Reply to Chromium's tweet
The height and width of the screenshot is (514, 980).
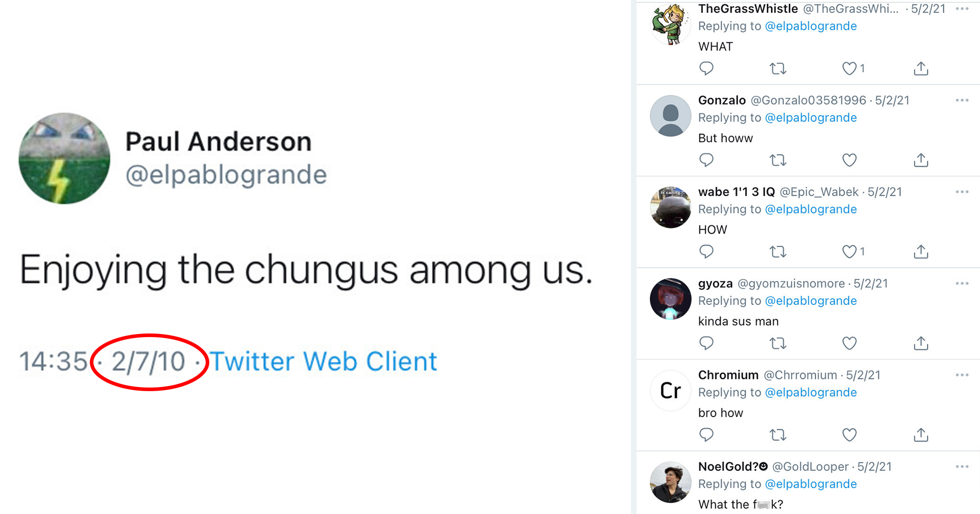[706, 434]
